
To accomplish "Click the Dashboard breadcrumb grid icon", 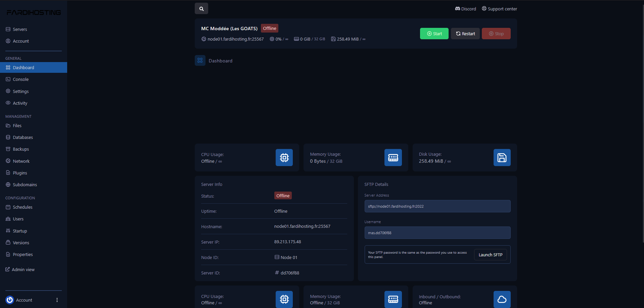I will pos(200,60).
